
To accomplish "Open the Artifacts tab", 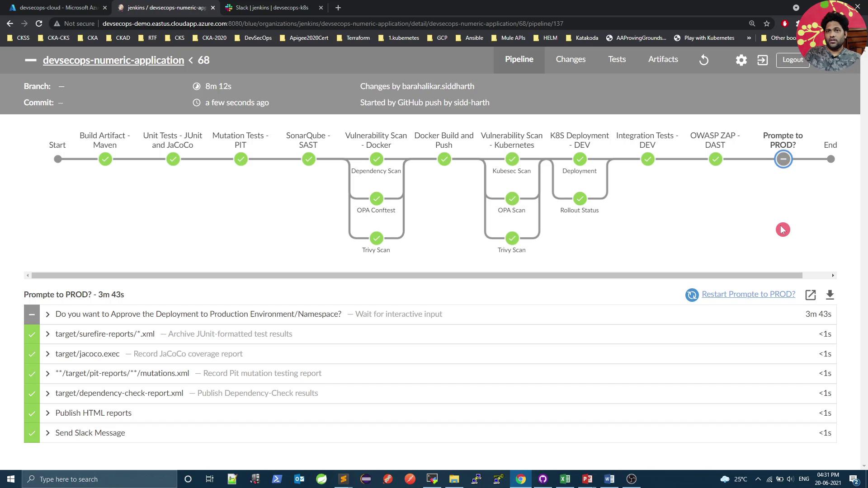I will point(663,59).
